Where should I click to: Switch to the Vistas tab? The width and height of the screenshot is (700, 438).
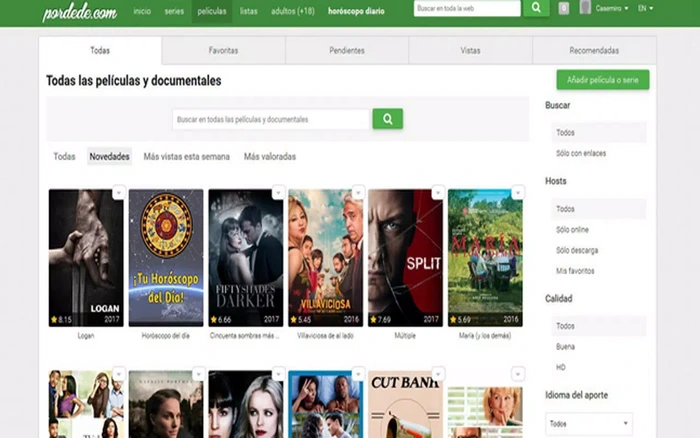[471, 50]
